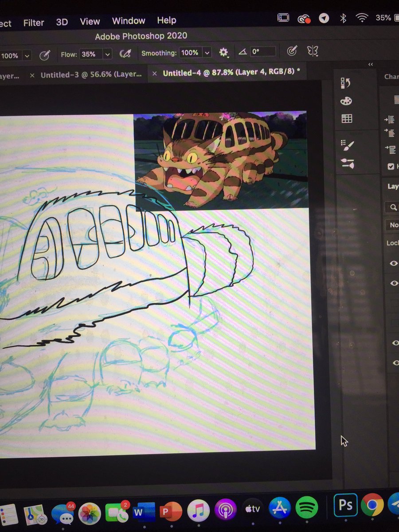Hide the topmost layer via eye icon
The image size is (399, 532).
(394, 263)
